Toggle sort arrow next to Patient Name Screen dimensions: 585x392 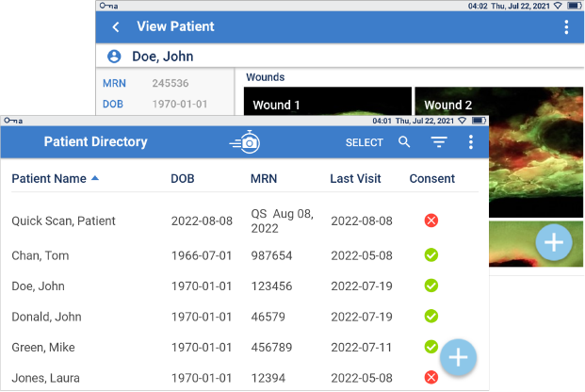tap(95, 178)
